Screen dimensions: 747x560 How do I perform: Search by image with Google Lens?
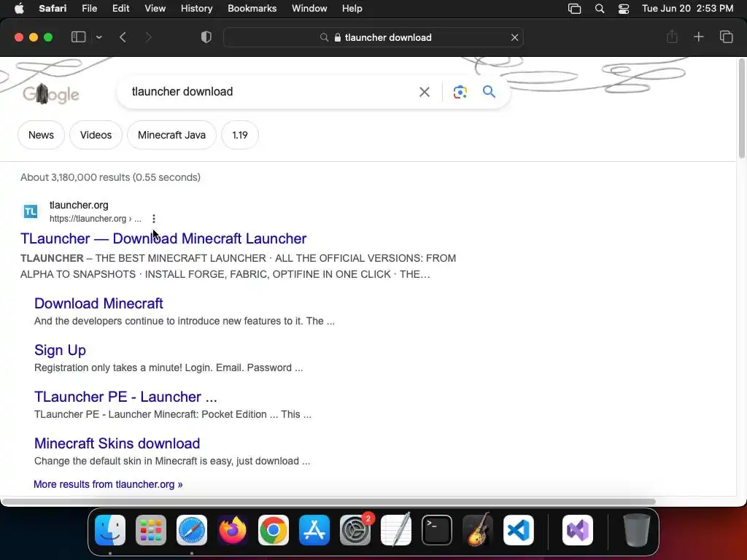(460, 92)
